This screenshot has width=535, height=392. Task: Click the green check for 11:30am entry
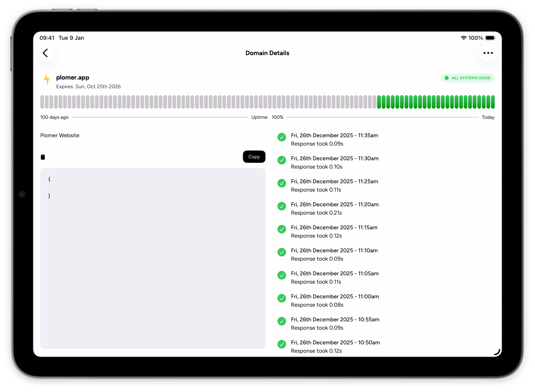(x=282, y=160)
